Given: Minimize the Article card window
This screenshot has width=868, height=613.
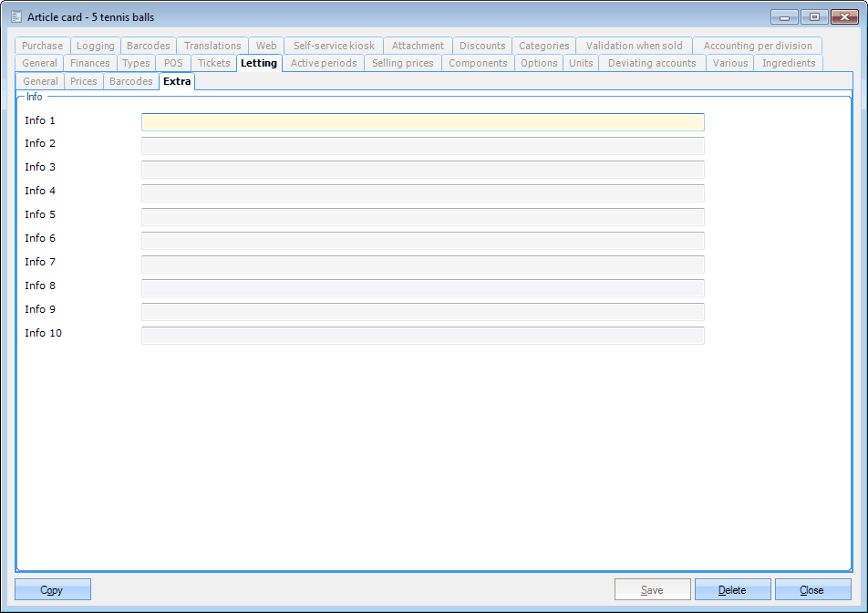Looking at the screenshot, I should (784, 16).
